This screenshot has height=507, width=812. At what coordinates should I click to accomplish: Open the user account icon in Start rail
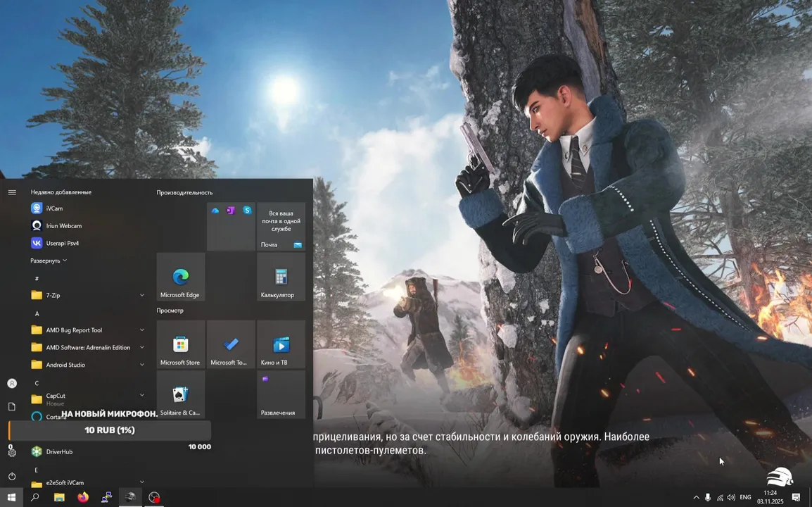tap(12, 384)
